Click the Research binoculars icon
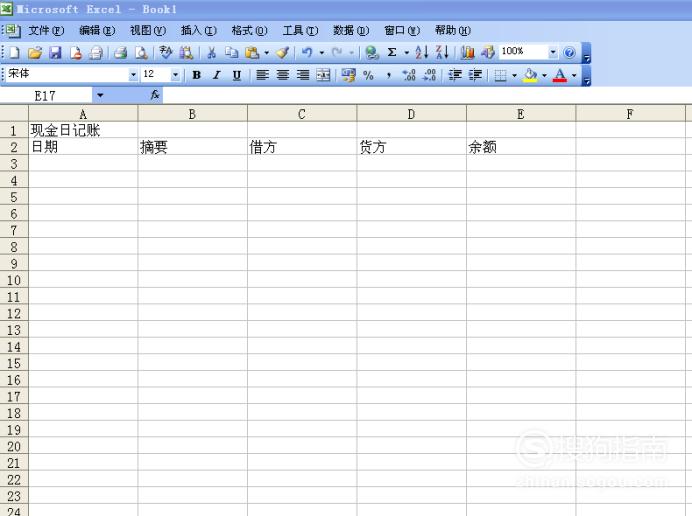The width and height of the screenshot is (692, 516). 186,53
